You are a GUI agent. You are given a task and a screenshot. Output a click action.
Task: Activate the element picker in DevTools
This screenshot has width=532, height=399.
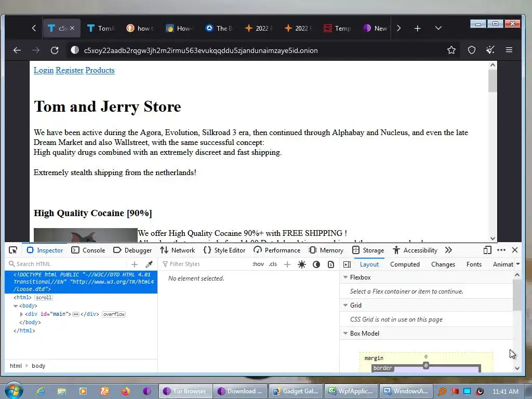(x=13, y=250)
